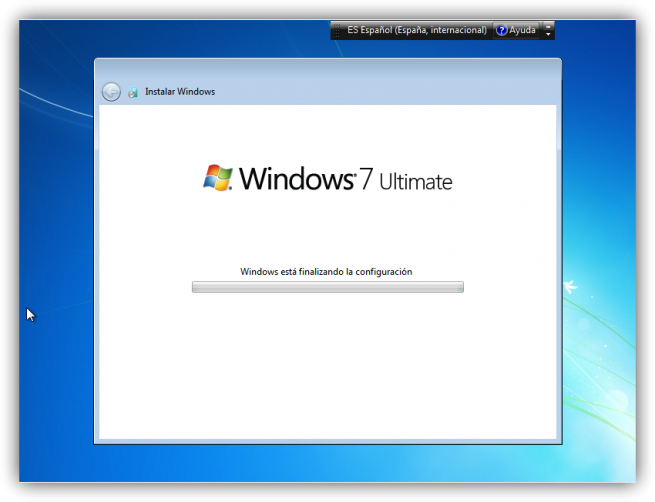This screenshot has width=655, height=502.
Task: Click the blue question mark help icon
Action: pyautogui.click(x=501, y=30)
